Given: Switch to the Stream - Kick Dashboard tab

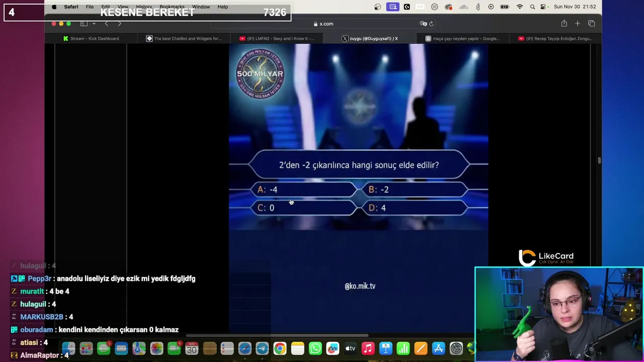Looking at the screenshot, I should (91, 38).
